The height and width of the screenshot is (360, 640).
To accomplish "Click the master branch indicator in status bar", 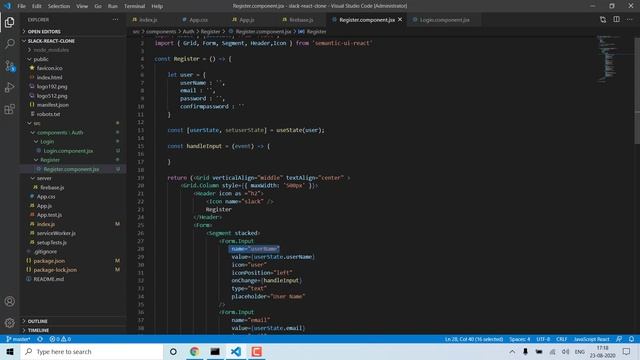I will tap(18, 339).
